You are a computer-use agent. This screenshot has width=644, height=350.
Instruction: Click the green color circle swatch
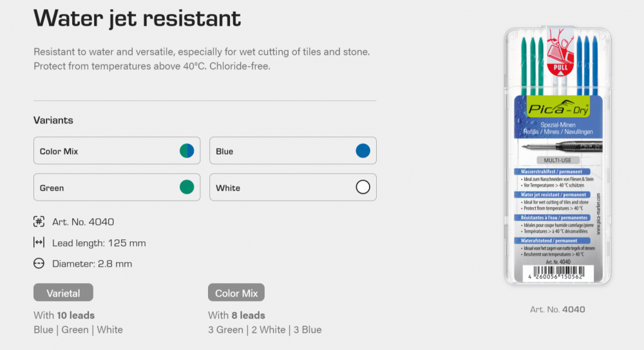coord(187,187)
